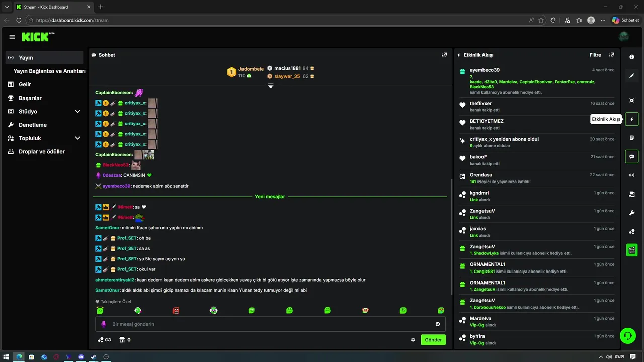Image resolution: width=644 pixels, height=362 pixels.
Task: Open channel points infinity icon
Action: [x=104, y=340]
